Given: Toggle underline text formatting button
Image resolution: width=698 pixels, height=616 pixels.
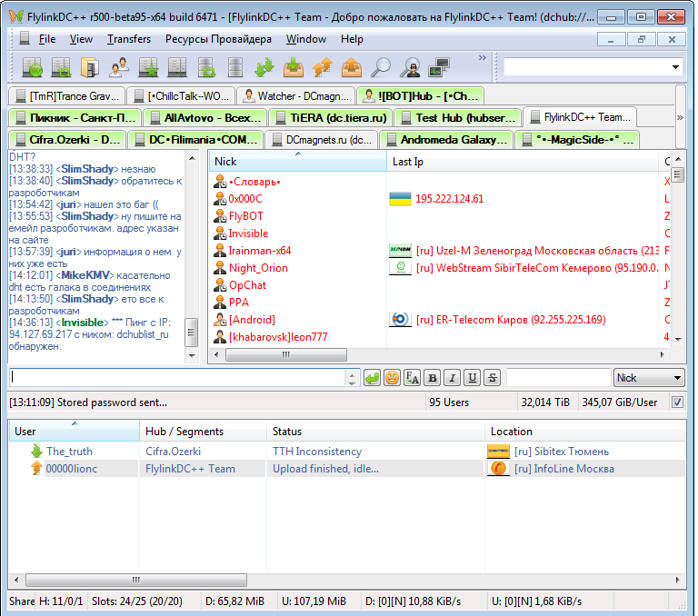Looking at the screenshot, I should (x=473, y=378).
